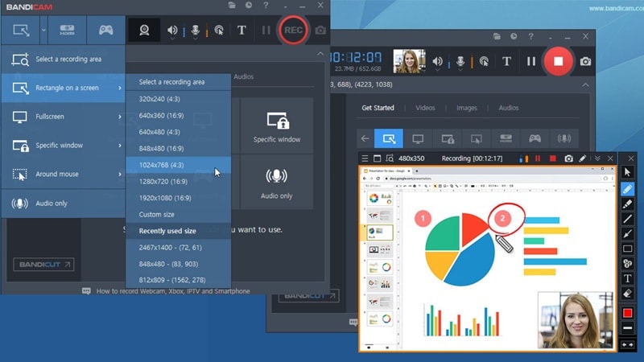Open the 480x350 recording frame hamburger menu

pyautogui.click(x=365, y=158)
